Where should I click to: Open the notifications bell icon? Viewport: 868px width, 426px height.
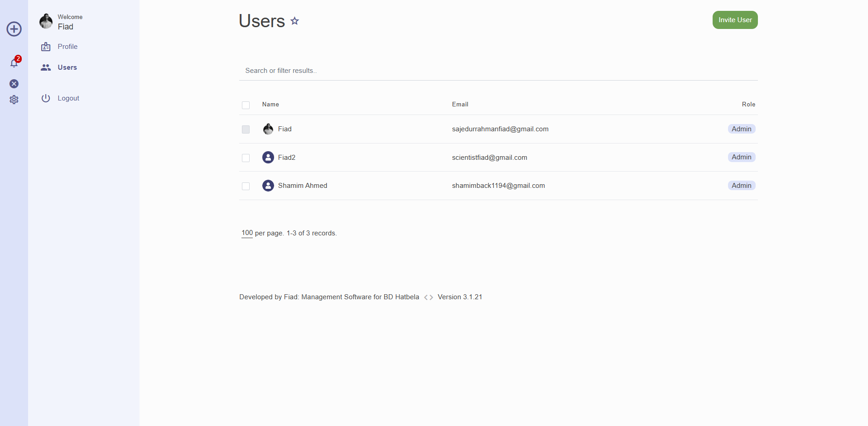14,63
